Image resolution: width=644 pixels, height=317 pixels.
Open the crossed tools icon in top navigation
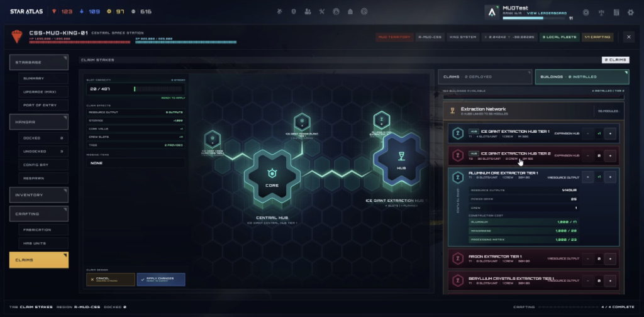click(321, 12)
